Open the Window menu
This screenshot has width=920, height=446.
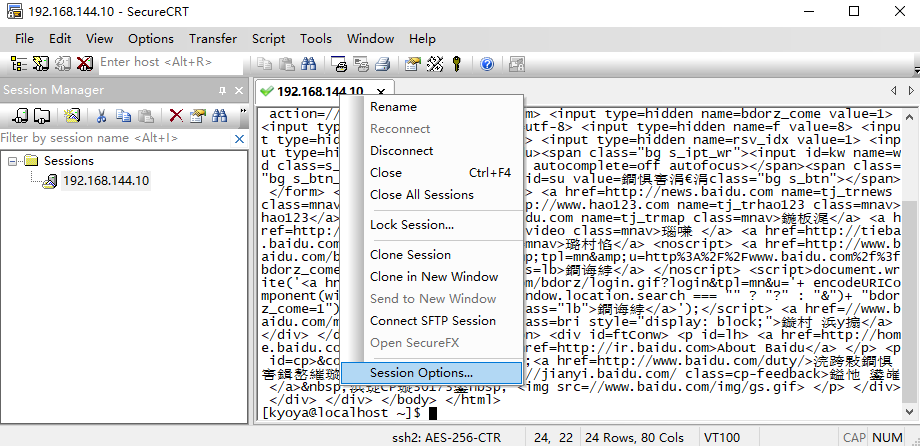(370, 39)
